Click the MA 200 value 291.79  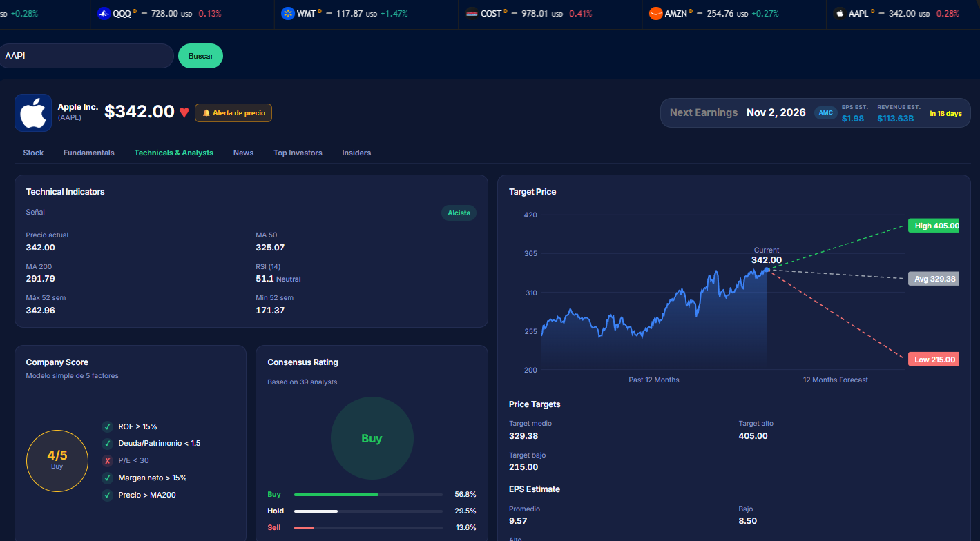[x=41, y=279]
